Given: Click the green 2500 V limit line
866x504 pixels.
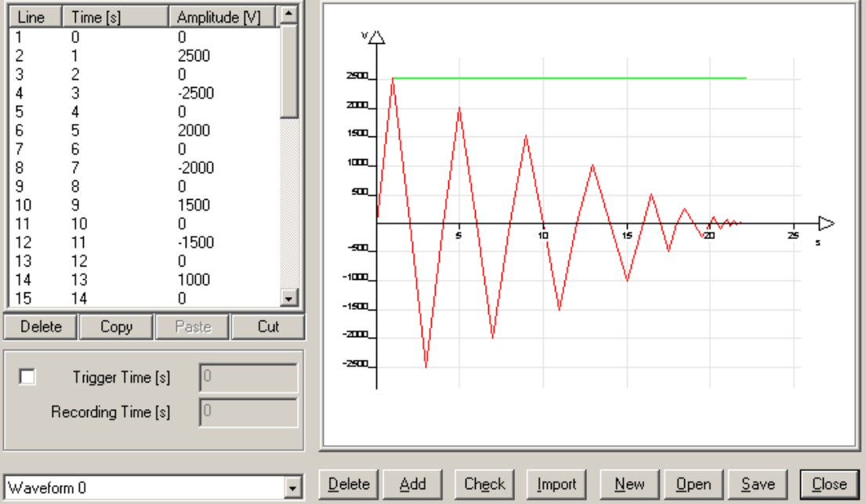Looking at the screenshot, I should pos(570,78).
